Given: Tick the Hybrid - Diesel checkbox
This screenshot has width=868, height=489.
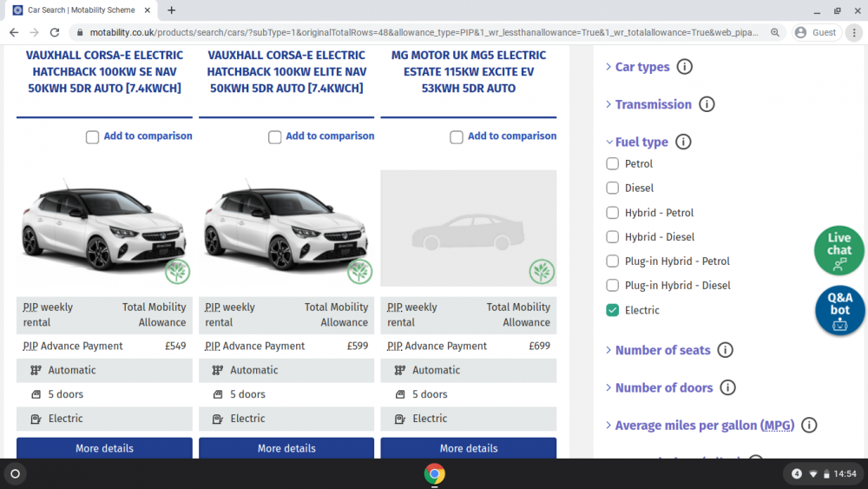Looking at the screenshot, I should click(612, 237).
